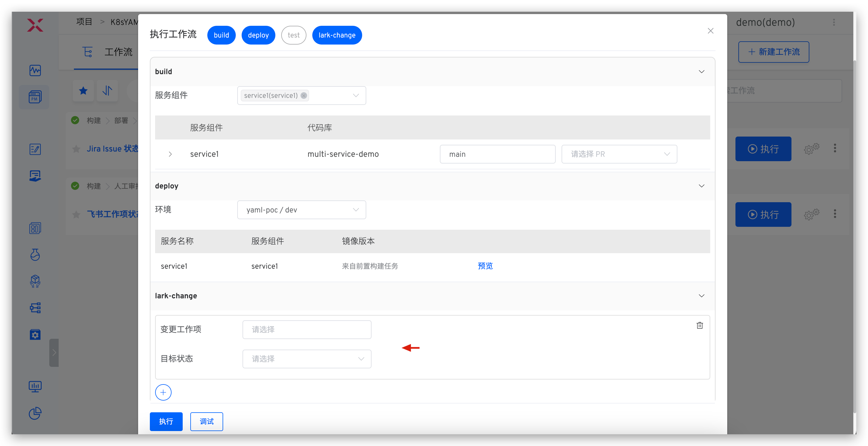The width and height of the screenshot is (868, 446).
Task: Open the settings gear sidebar icon
Action: tap(35, 335)
